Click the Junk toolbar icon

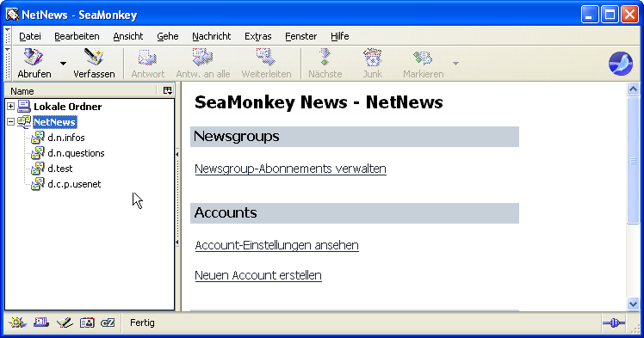coord(373,58)
